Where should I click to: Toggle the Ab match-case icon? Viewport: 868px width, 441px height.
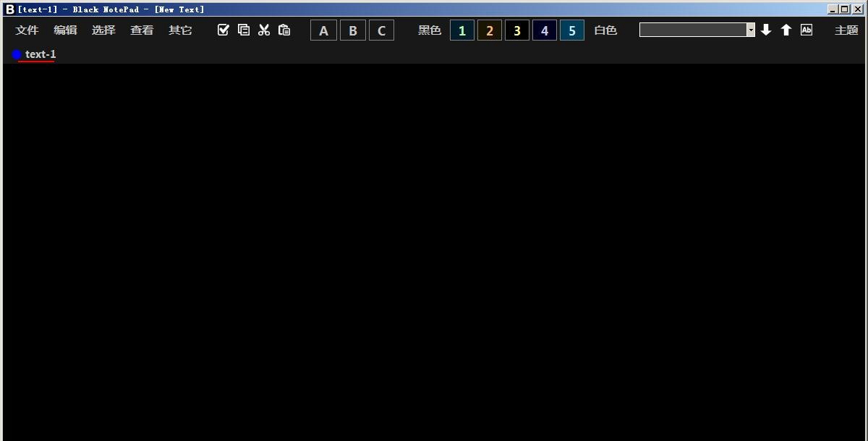point(807,30)
